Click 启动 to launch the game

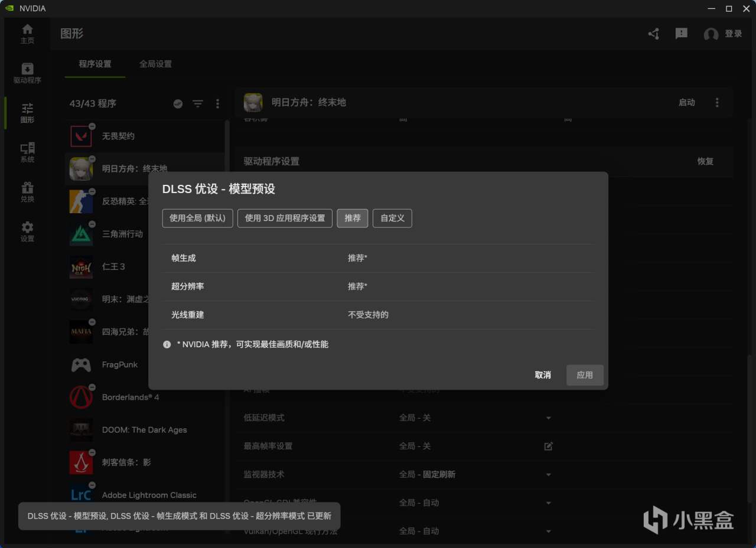point(687,103)
